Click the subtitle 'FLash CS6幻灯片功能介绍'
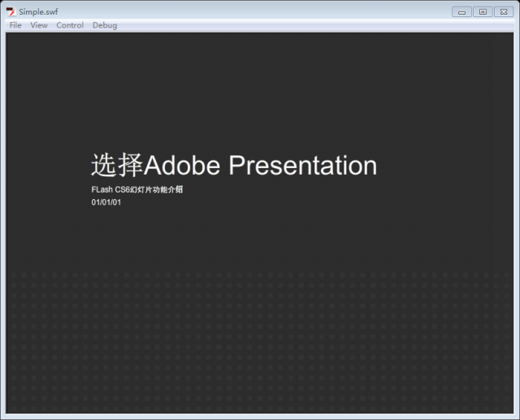The image size is (520, 420). 137,189
